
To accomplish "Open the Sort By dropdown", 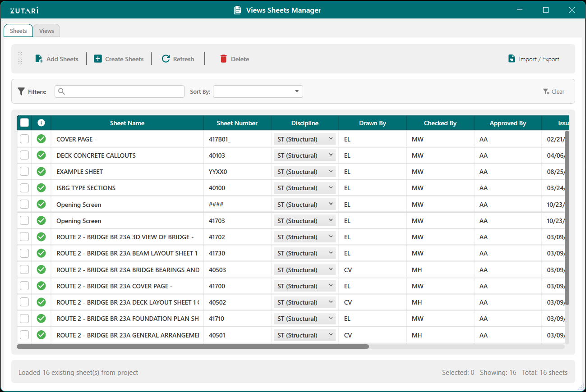I will point(258,91).
